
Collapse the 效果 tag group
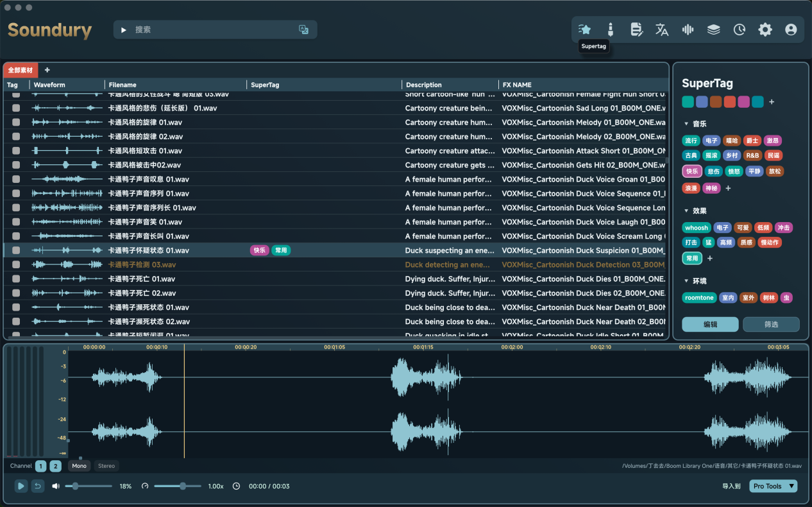(x=686, y=211)
